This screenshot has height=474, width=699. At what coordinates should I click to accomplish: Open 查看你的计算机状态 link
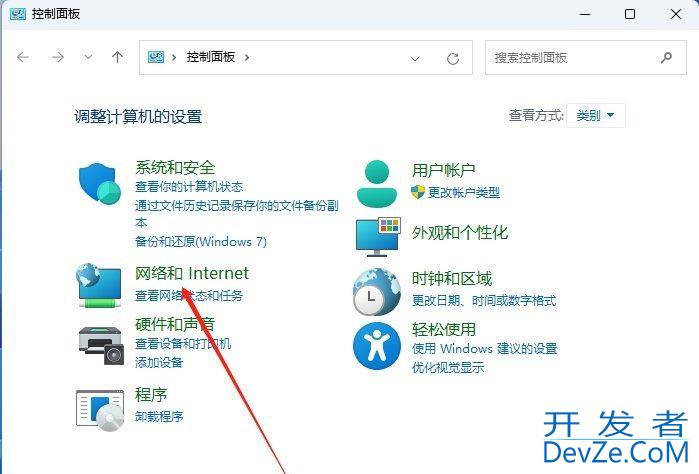point(189,186)
